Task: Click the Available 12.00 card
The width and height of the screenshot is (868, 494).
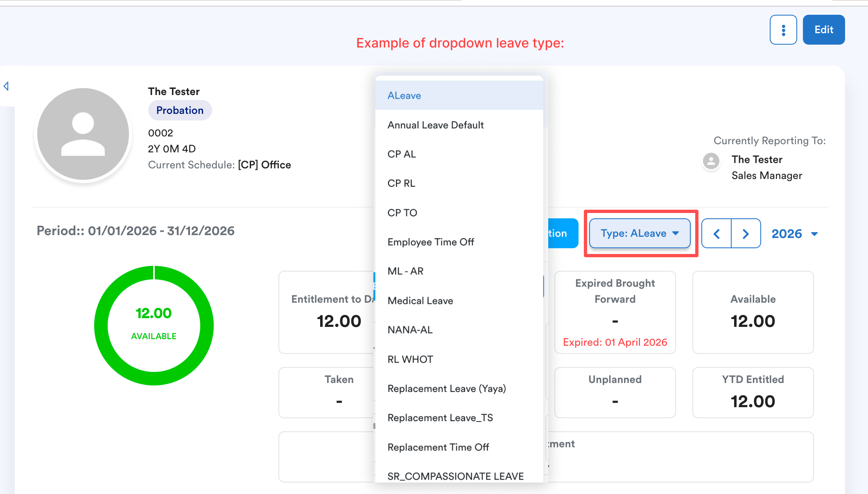Action: [x=753, y=312]
